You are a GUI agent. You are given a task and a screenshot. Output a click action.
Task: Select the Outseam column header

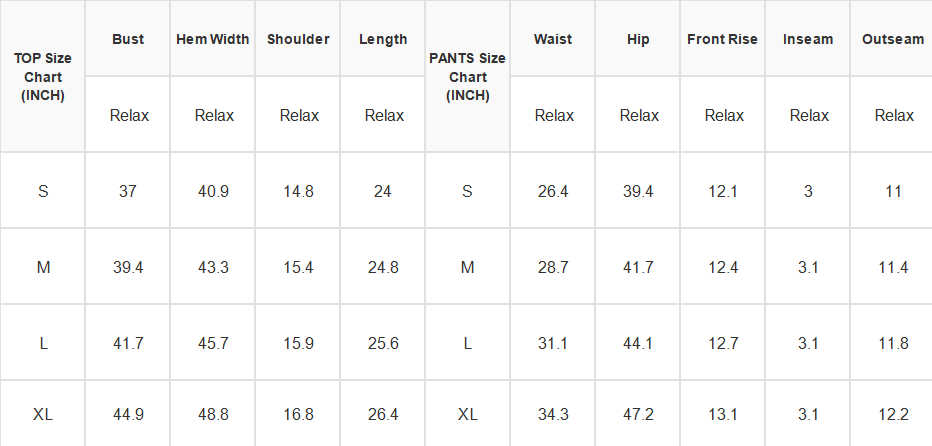point(893,39)
